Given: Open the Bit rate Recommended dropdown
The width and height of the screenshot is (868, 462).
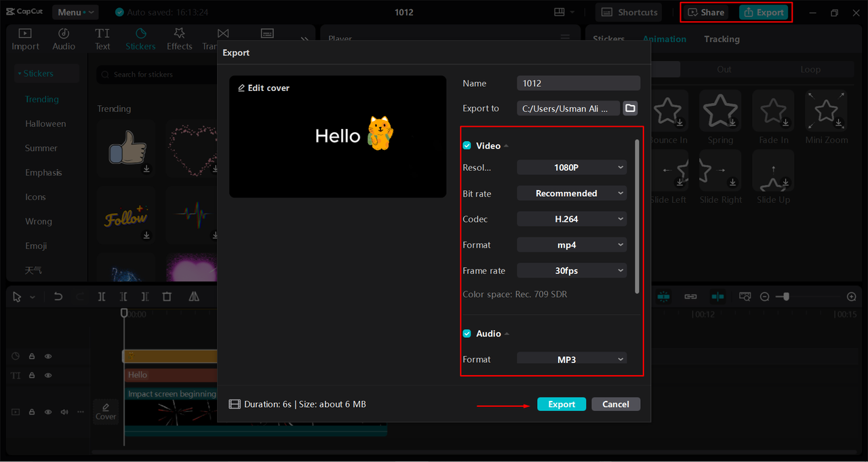Looking at the screenshot, I should pos(572,193).
